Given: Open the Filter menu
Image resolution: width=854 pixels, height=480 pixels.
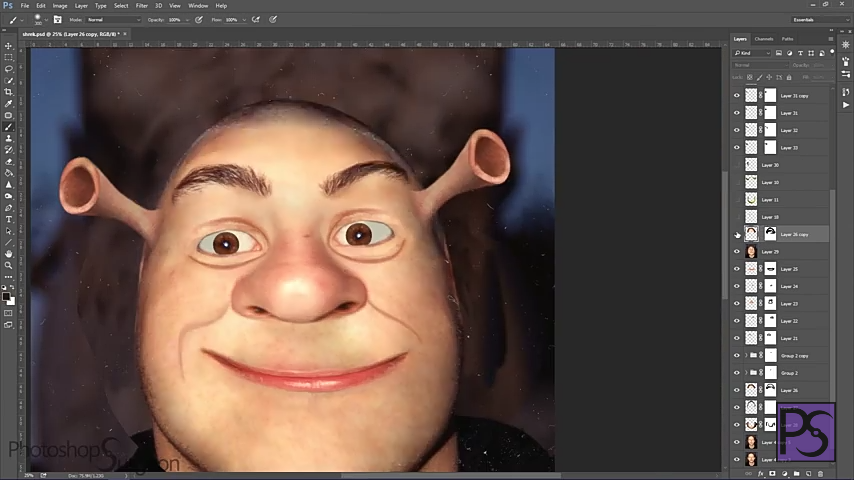Looking at the screenshot, I should 142,6.
